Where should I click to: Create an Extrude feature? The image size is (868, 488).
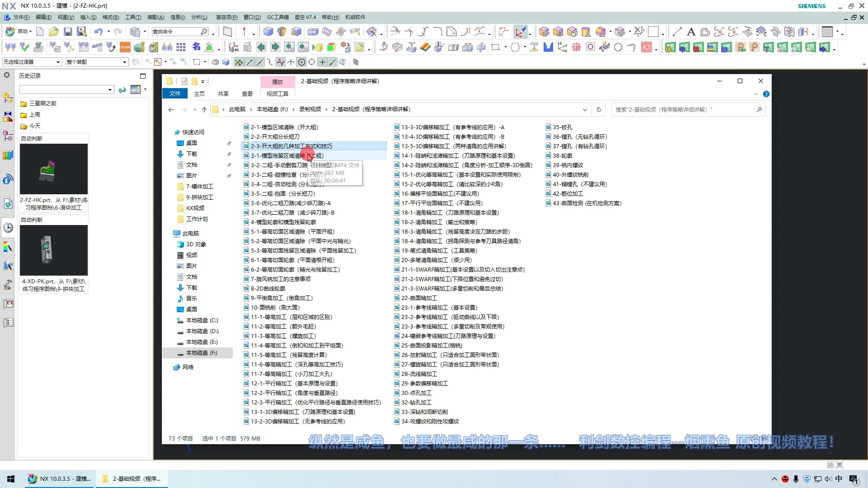click(x=268, y=32)
